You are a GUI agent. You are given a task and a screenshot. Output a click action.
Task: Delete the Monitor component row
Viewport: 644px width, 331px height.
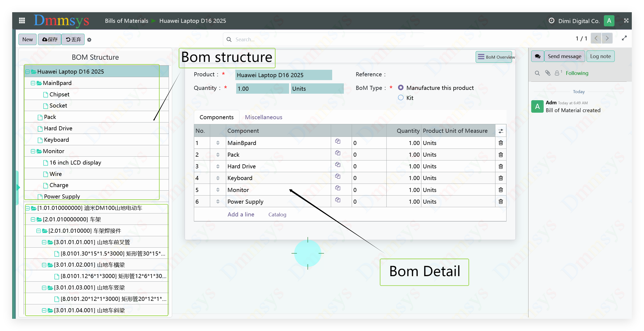pyautogui.click(x=501, y=190)
